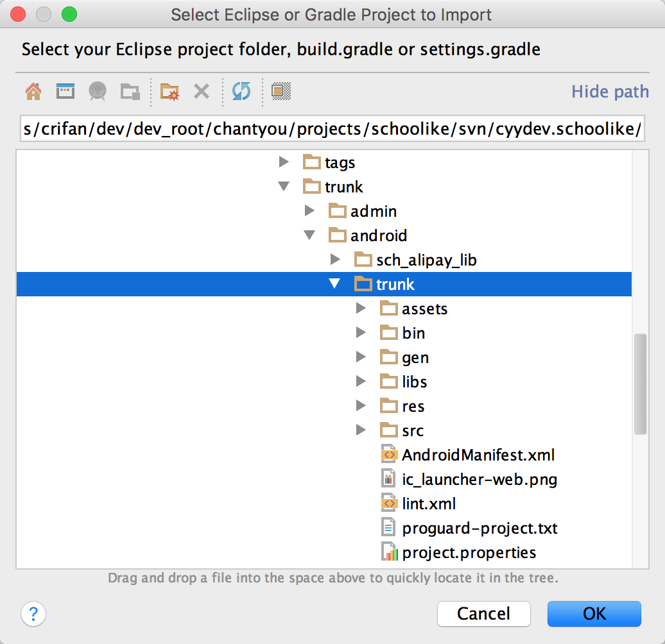Create a new folder via toolbar
Viewport: 665px width, 644px height.
169,91
